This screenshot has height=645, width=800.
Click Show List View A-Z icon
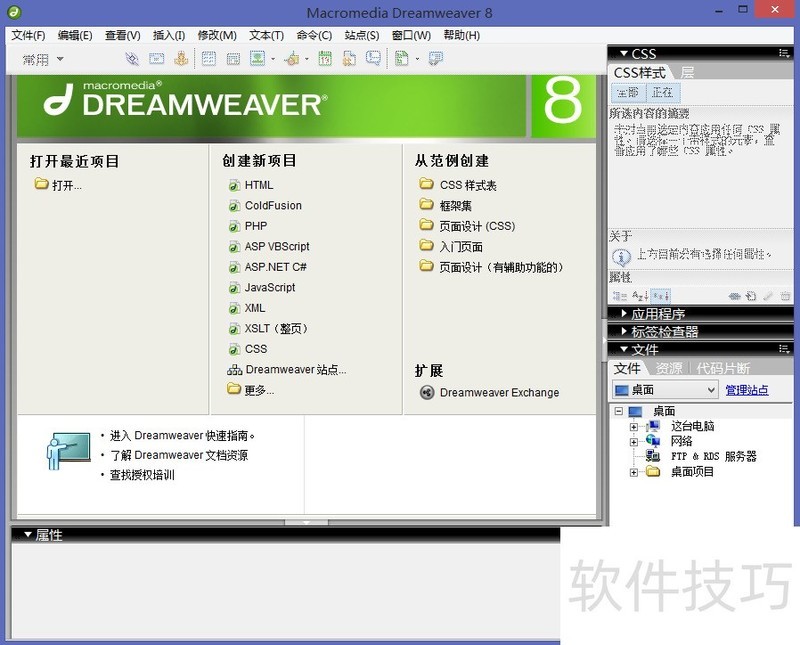point(640,296)
